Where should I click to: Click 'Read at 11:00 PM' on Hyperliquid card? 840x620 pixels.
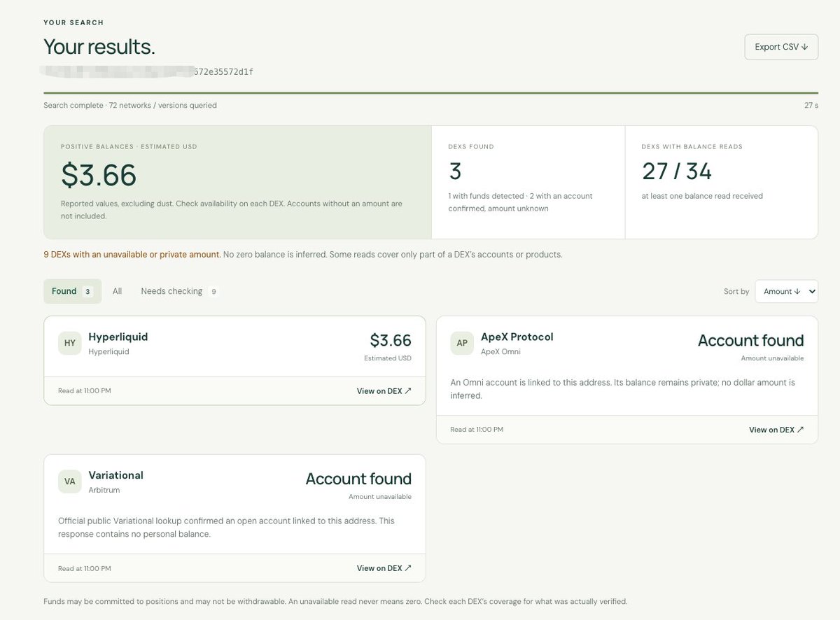(x=84, y=391)
